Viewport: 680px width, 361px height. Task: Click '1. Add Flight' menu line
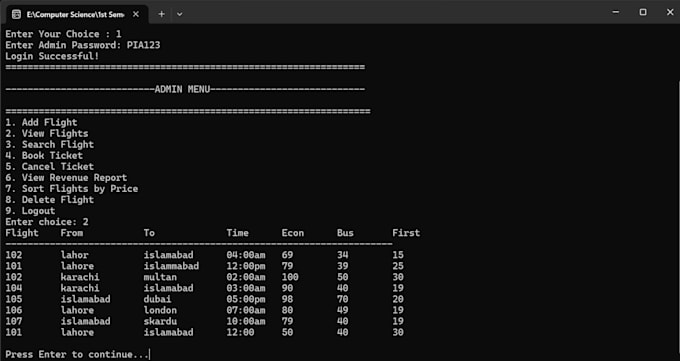point(41,123)
